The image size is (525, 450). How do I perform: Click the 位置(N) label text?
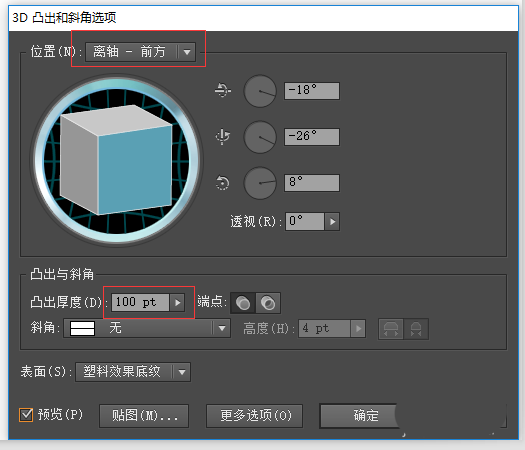point(55,52)
